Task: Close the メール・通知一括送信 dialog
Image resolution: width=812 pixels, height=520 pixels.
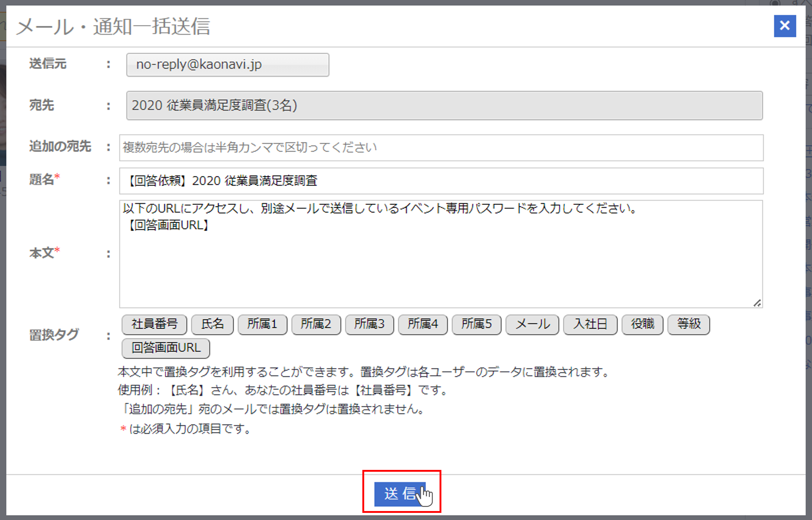Action: [784, 26]
